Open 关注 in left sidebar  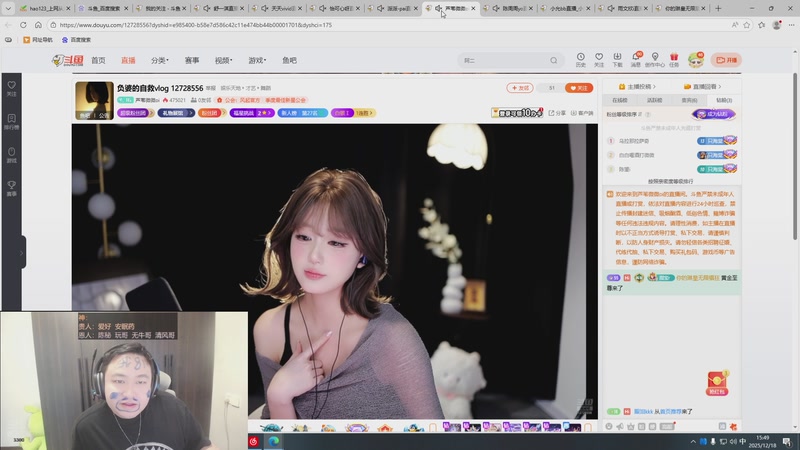point(11,88)
